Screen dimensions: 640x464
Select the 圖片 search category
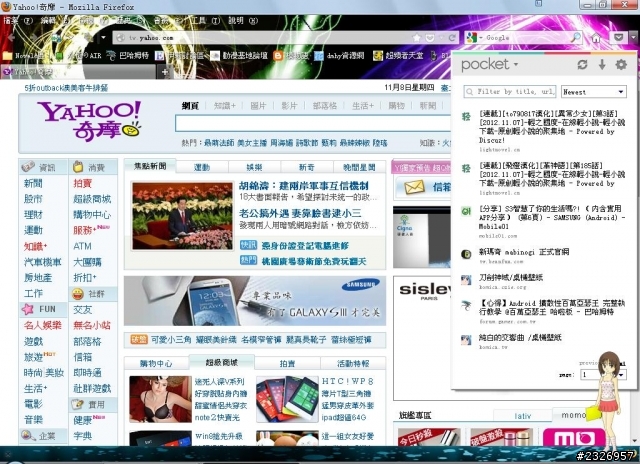pyautogui.click(x=258, y=106)
